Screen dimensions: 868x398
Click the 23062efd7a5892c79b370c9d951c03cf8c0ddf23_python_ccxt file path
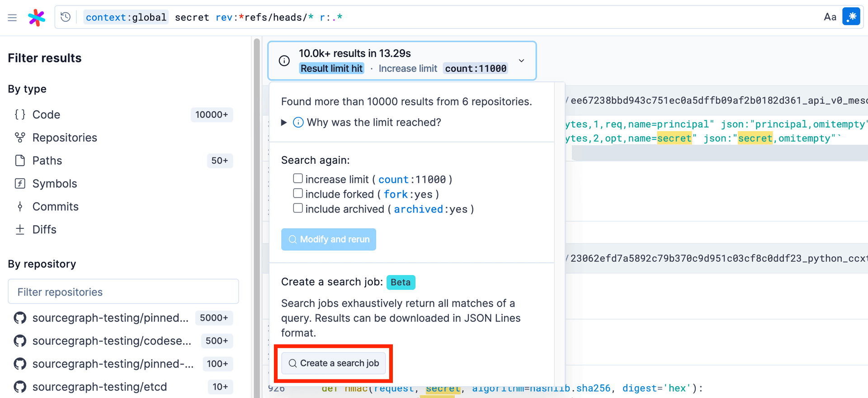click(719, 258)
